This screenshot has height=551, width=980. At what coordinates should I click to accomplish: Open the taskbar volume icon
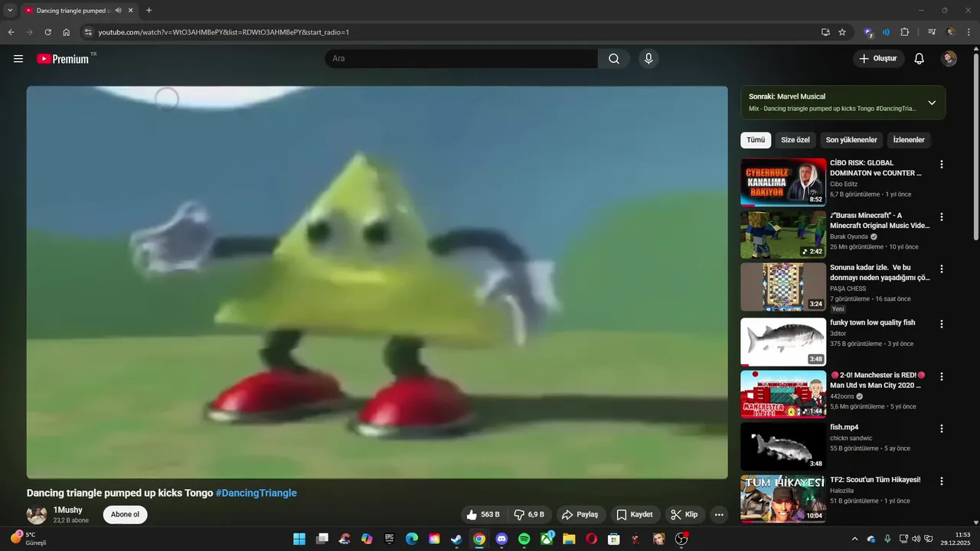pos(916,539)
